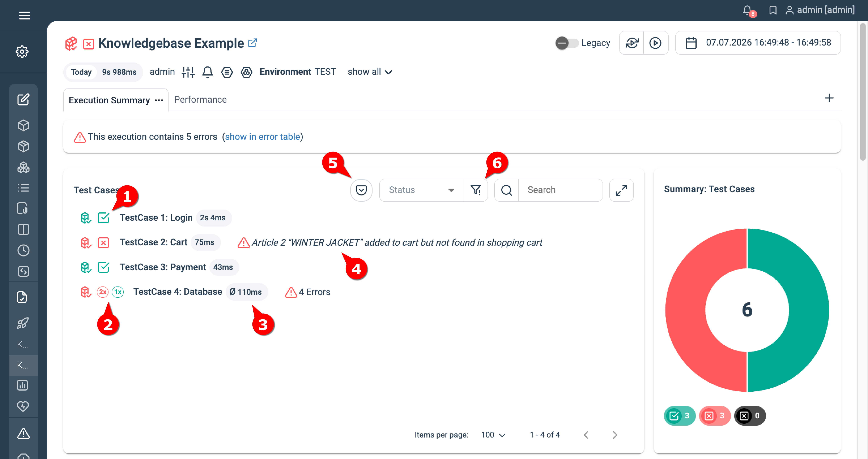Click the bell icon beside admin

(208, 72)
